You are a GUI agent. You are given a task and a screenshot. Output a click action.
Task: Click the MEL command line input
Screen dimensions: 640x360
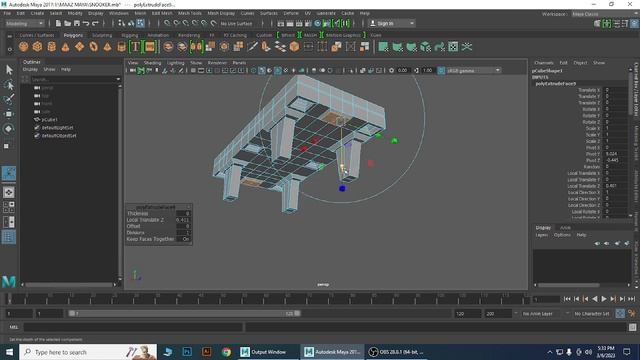(133, 327)
